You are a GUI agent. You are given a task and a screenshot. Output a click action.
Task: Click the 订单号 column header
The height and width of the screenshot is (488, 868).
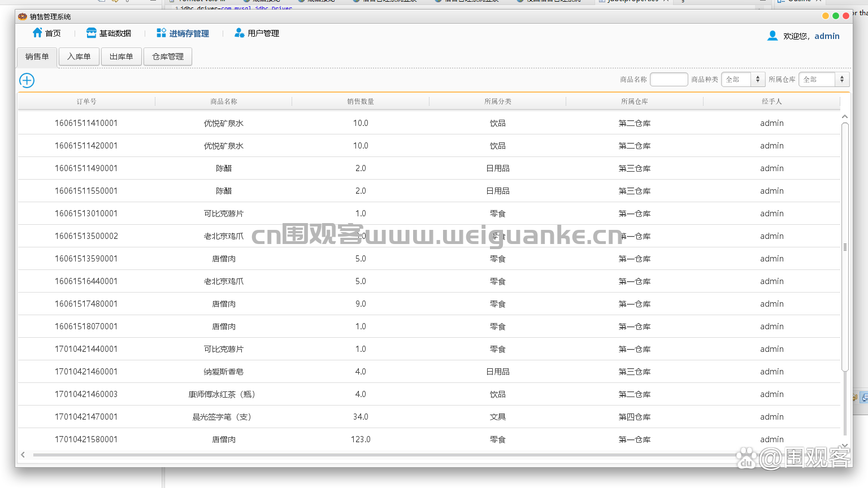pos(86,102)
